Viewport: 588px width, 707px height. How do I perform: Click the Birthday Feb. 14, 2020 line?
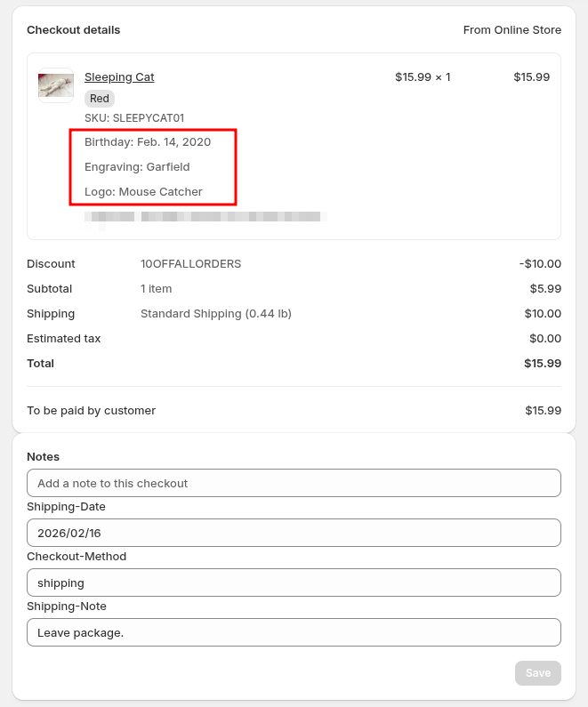tap(148, 141)
